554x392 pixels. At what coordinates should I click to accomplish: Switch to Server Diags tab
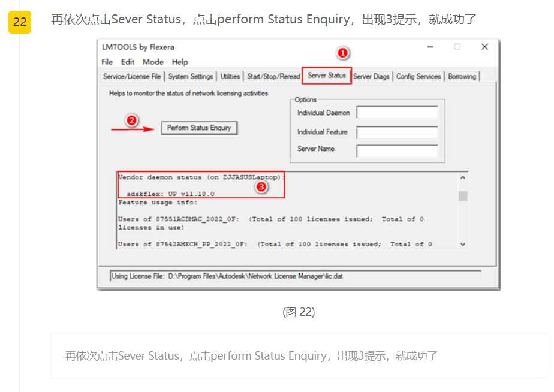(x=371, y=77)
